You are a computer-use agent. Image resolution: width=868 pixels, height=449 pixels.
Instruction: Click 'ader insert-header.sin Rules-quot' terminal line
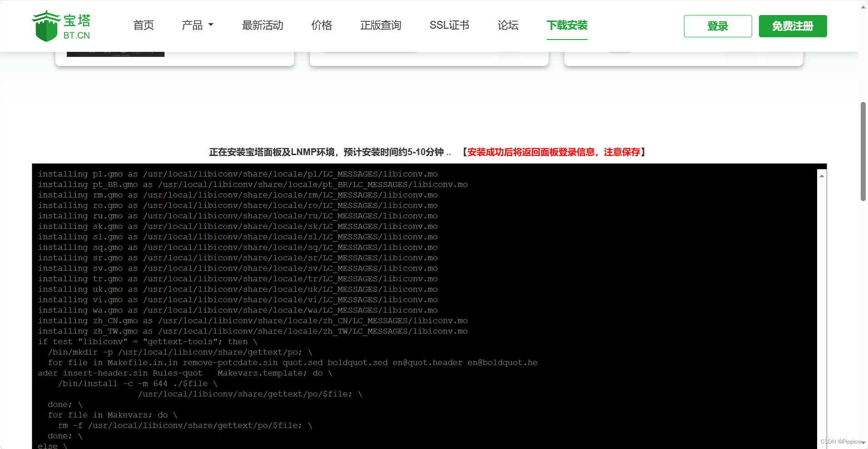click(x=185, y=373)
